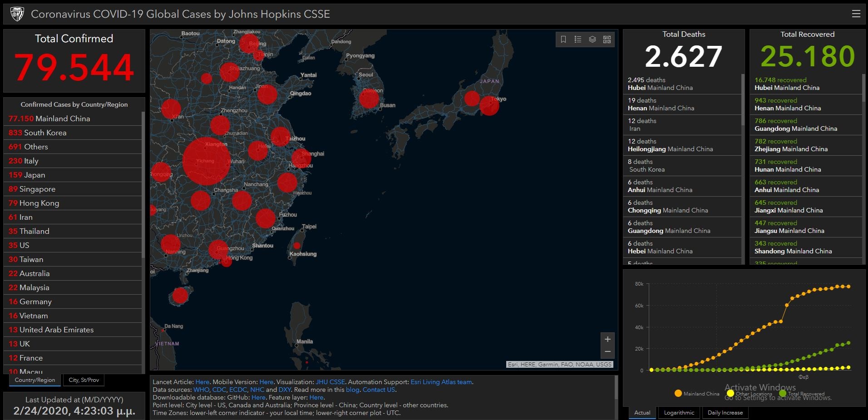Switch to the City, St/Prov tab
868x420 pixels.
84,380
